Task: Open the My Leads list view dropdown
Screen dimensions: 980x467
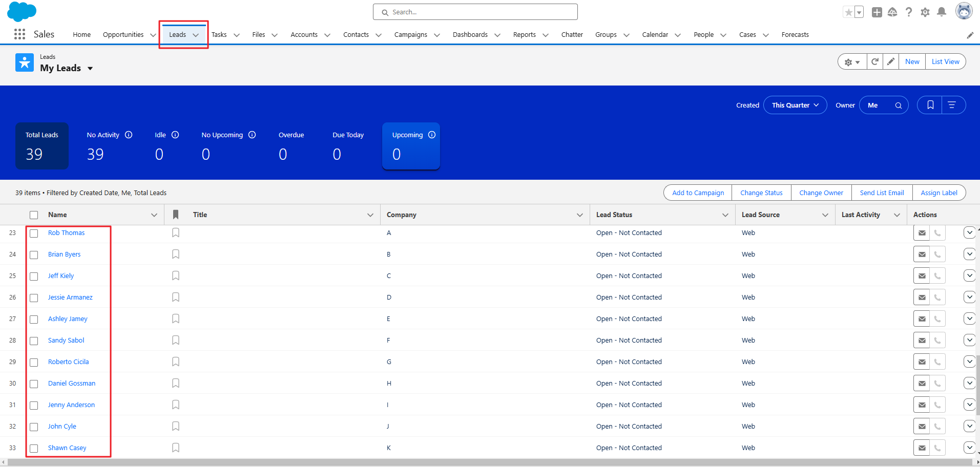Action: pos(90,69)
